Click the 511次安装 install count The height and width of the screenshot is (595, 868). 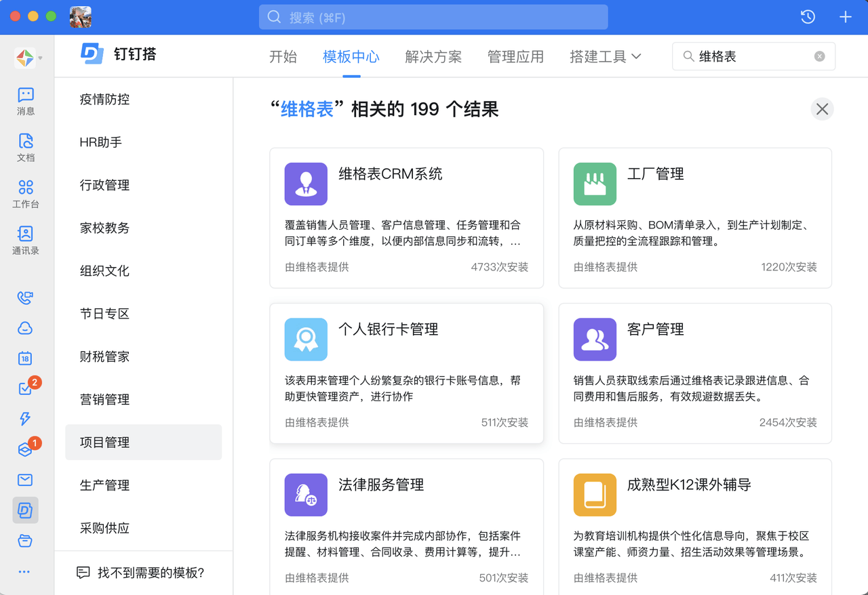tap(505, 422)
